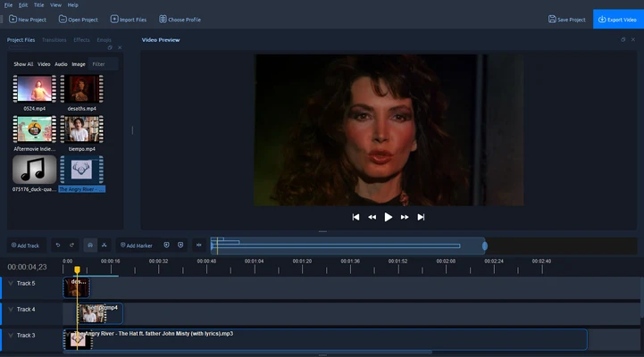Close the Video Preview panel
The image size is (644, 357).
633,39
